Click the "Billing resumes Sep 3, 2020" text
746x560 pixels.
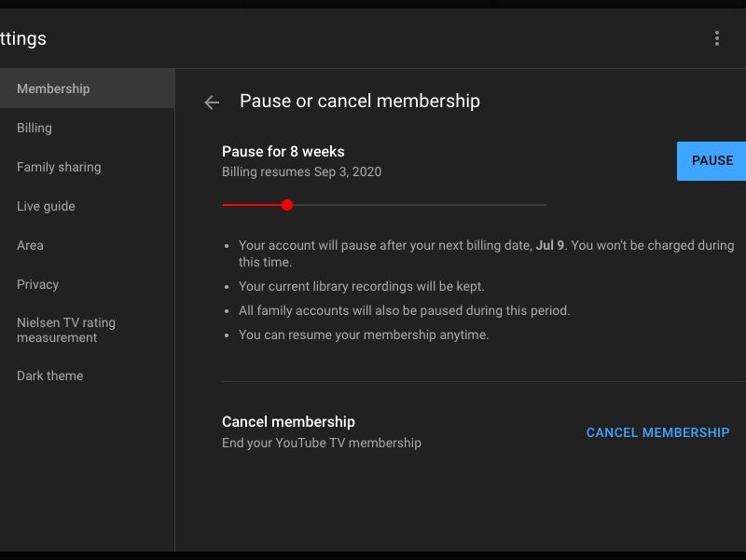pos(301,171)
